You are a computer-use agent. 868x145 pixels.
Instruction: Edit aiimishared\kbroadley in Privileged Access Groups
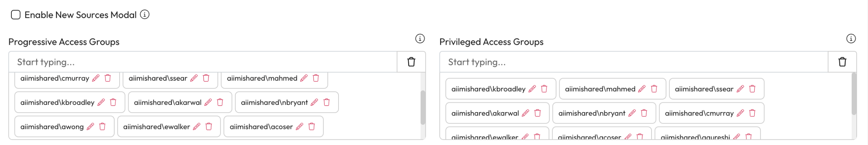tap(532, 89)
